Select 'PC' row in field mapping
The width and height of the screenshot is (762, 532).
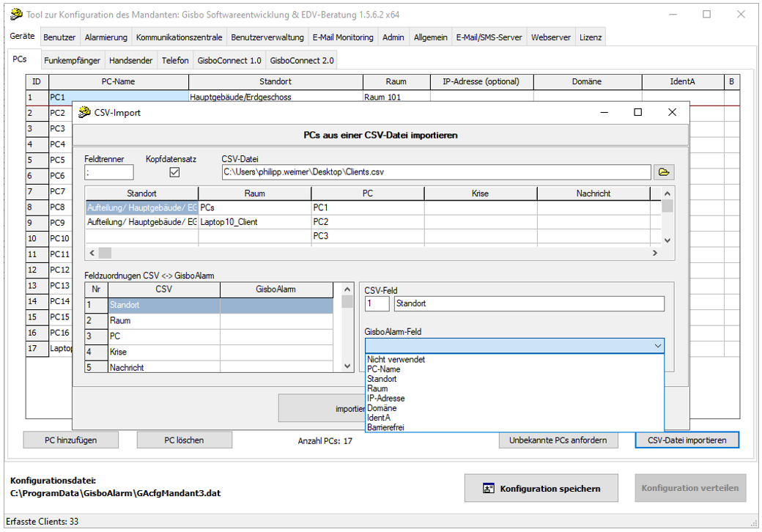coord(209,336)
